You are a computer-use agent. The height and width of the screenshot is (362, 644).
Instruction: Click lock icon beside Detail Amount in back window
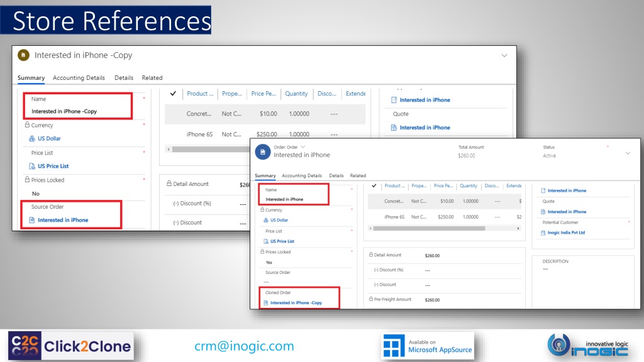click(169, 184)
